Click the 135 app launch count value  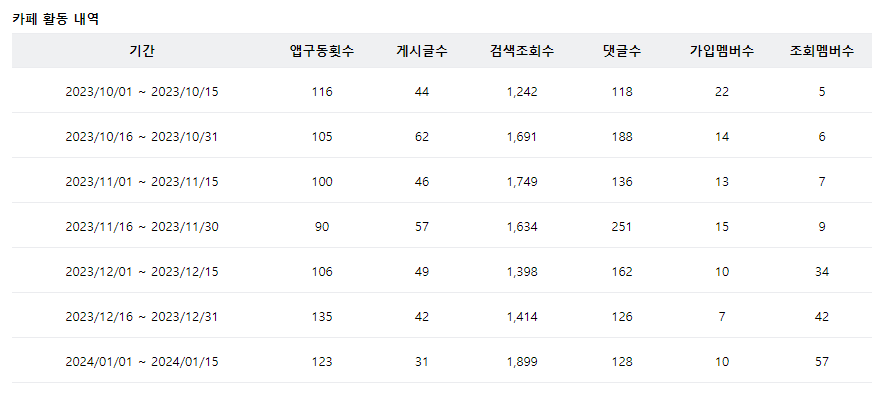coord(322,317)
